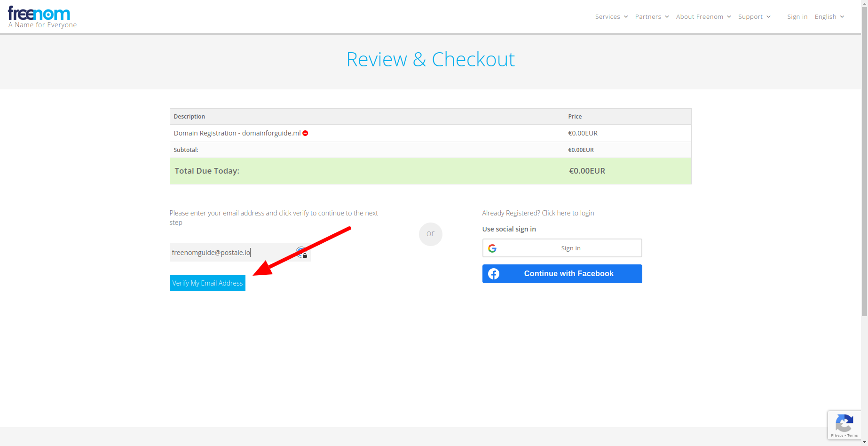868x446 pixels.
Task: Click the Description column header
Action: pyautogui.click(x=189, y=117)
